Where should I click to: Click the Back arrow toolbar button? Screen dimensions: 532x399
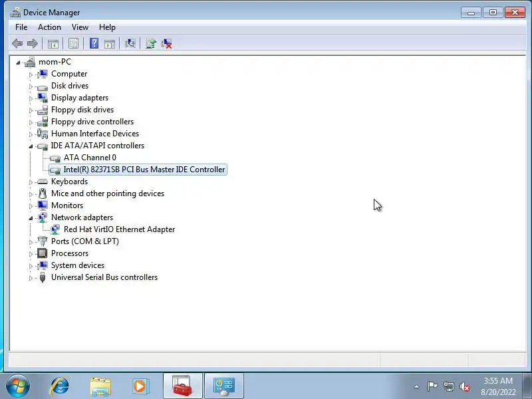point(17,43)
